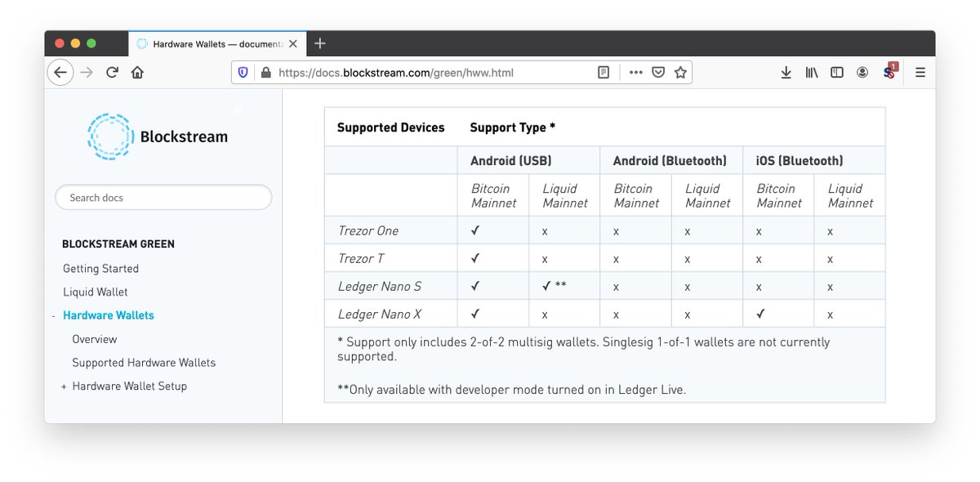The image size is (980, 482).
Task: Open the Firefox hamburger menu
Action: pyautogui.click(x=920, y=73)
